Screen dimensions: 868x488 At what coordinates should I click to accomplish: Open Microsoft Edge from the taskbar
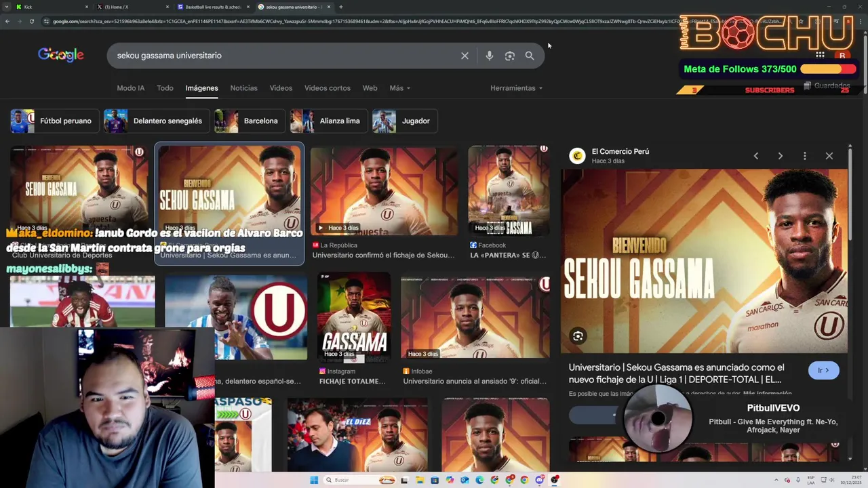479,480
